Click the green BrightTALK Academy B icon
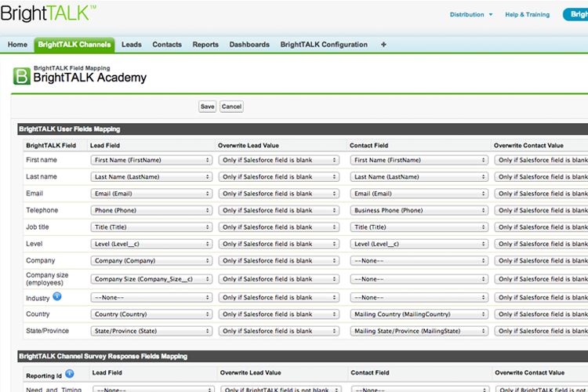The image size is (588, 392). (22, 76)
